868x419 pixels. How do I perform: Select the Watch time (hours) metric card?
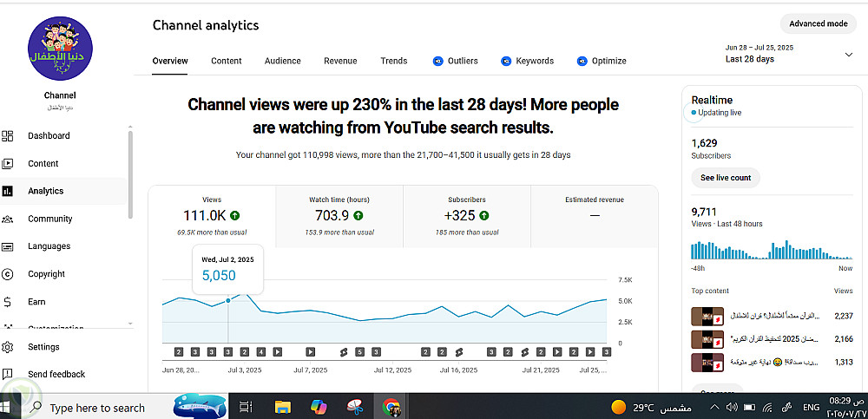coord(339,214)
